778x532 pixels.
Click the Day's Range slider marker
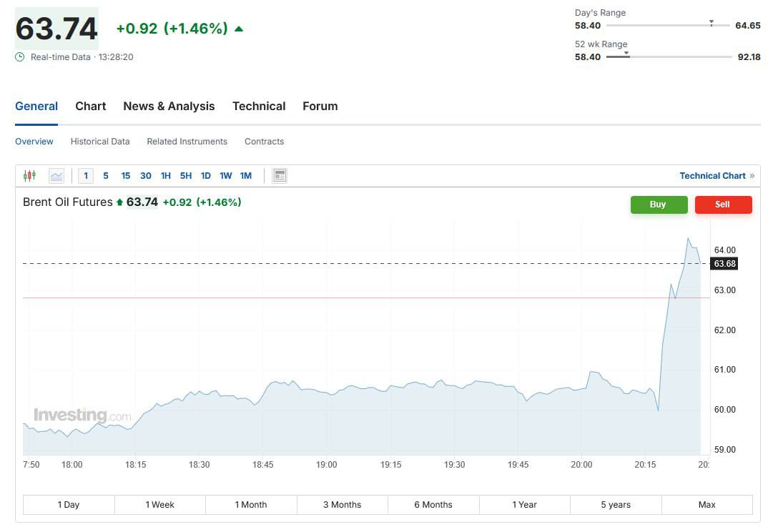point(711,23)
